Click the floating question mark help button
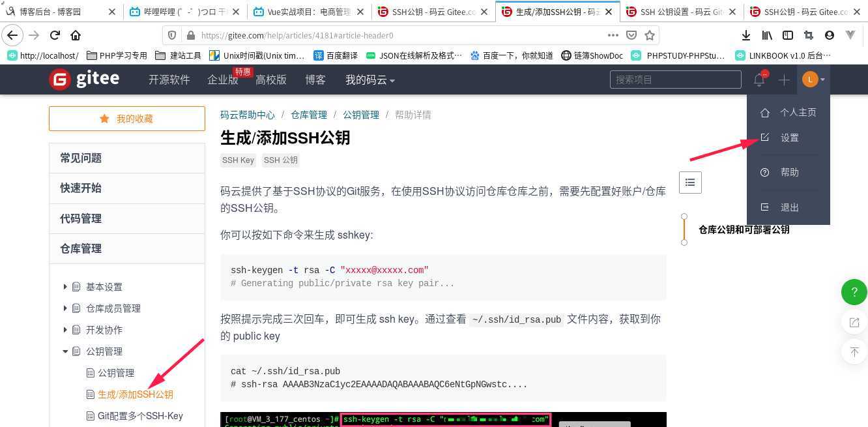 [854, 292]
